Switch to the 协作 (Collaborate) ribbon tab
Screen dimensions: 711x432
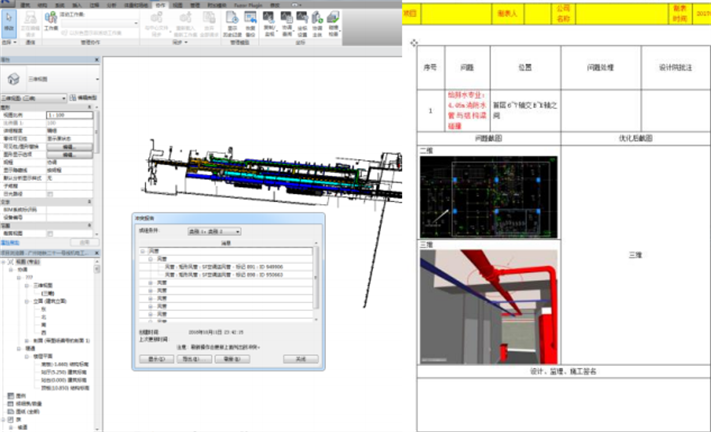[x=163, y=4]
